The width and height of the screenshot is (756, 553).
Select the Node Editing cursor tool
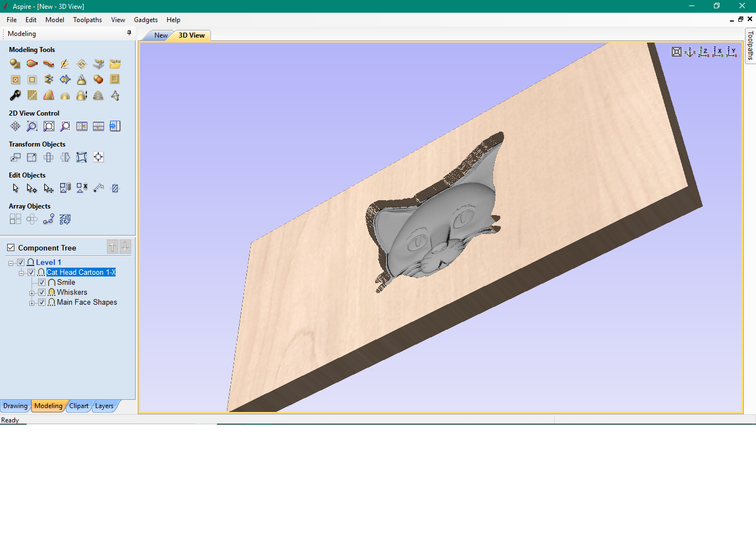pos(32,189)
